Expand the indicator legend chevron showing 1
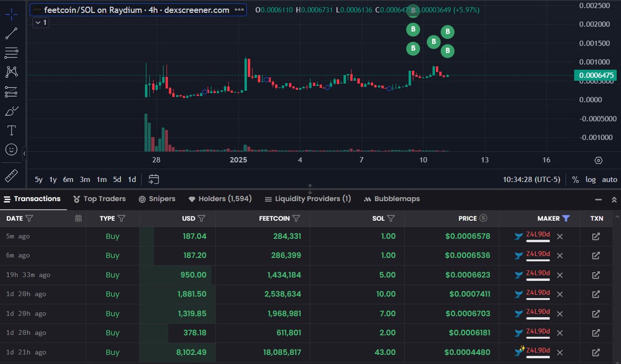Image resolution: width=621 pixels, height=364 pixels. 41,23
